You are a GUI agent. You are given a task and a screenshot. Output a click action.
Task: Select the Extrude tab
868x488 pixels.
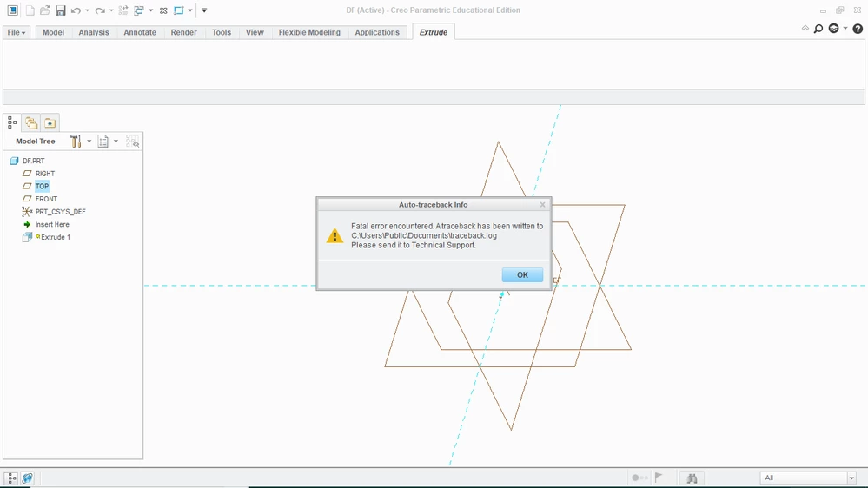434,32
